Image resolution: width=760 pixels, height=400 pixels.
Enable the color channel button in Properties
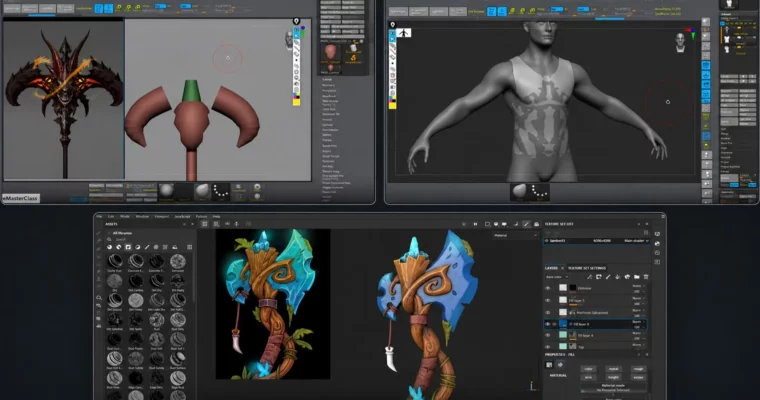pyautogui.click(x=588, y=368)
